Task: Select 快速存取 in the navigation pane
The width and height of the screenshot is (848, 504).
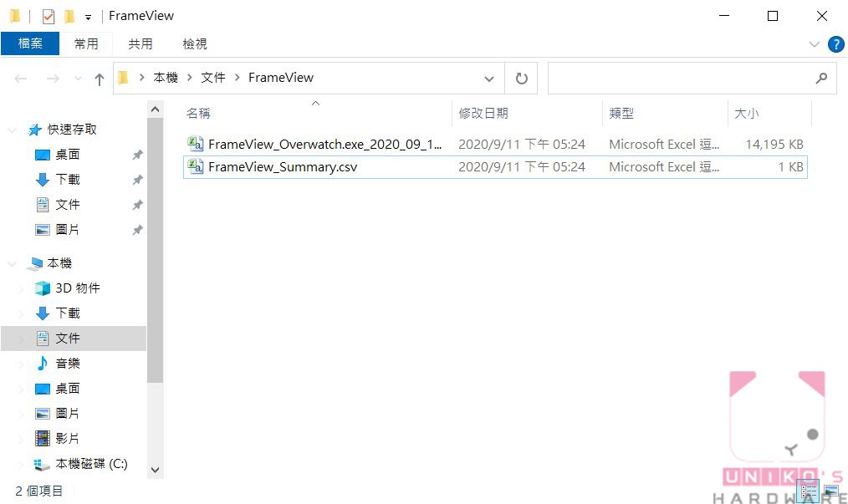Action: (x=72, y=130)
